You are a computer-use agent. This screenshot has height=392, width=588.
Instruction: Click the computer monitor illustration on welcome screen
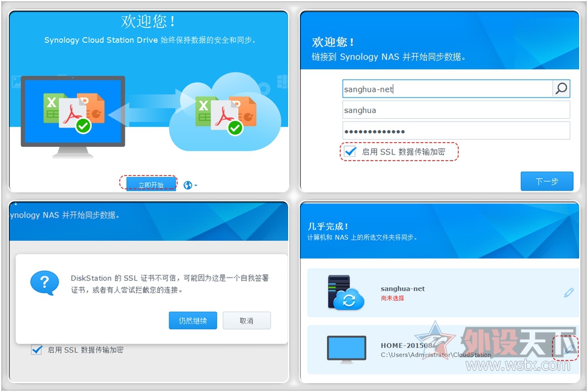[73, 116]
